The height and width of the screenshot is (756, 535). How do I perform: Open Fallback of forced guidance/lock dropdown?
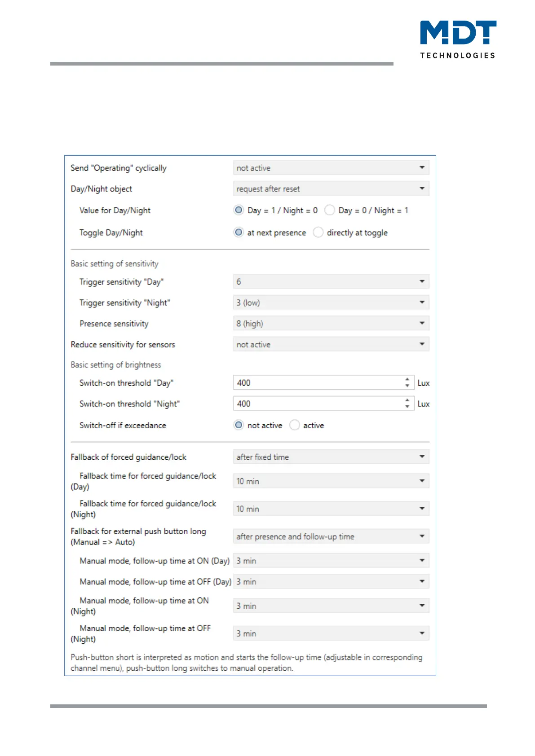pos(331,457)
